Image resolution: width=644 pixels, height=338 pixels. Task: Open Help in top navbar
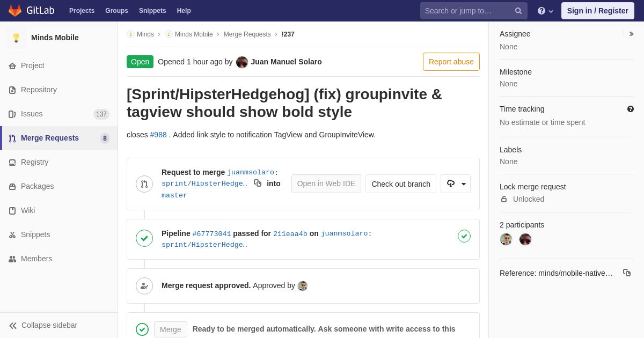[184, 11]
